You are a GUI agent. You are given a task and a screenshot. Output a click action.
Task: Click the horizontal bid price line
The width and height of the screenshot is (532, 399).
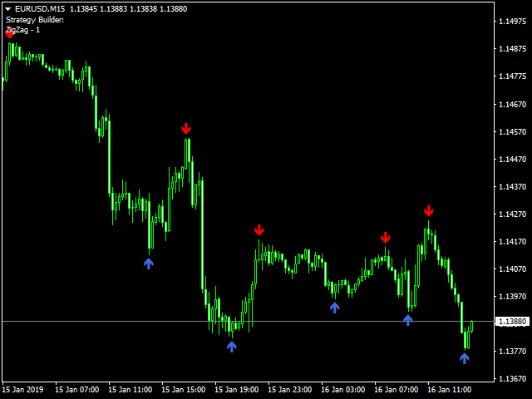pyautogui.click(x=248, y=321)
